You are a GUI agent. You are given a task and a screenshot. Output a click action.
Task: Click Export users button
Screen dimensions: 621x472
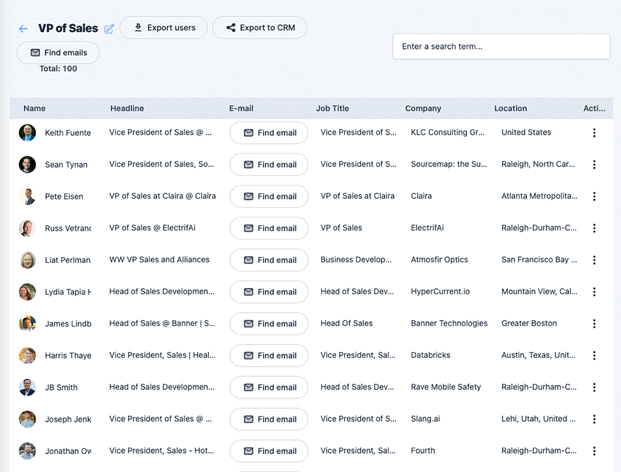pyautogui.click(x=164, y=28)
